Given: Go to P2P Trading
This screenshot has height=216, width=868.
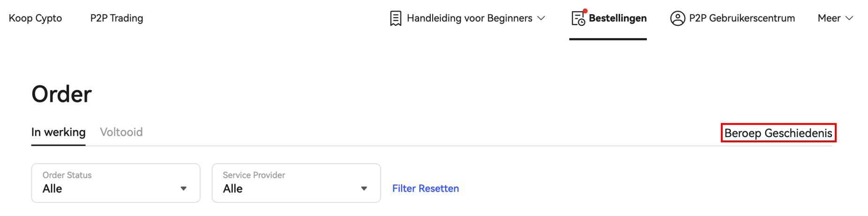Looking at the screenshot, I should [x=117, y=18].
